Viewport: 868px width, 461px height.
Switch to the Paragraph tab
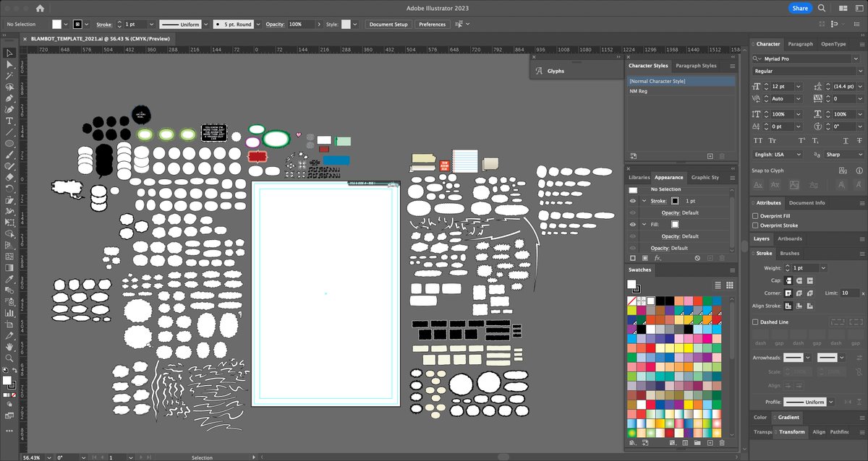(x=800, y=44)
